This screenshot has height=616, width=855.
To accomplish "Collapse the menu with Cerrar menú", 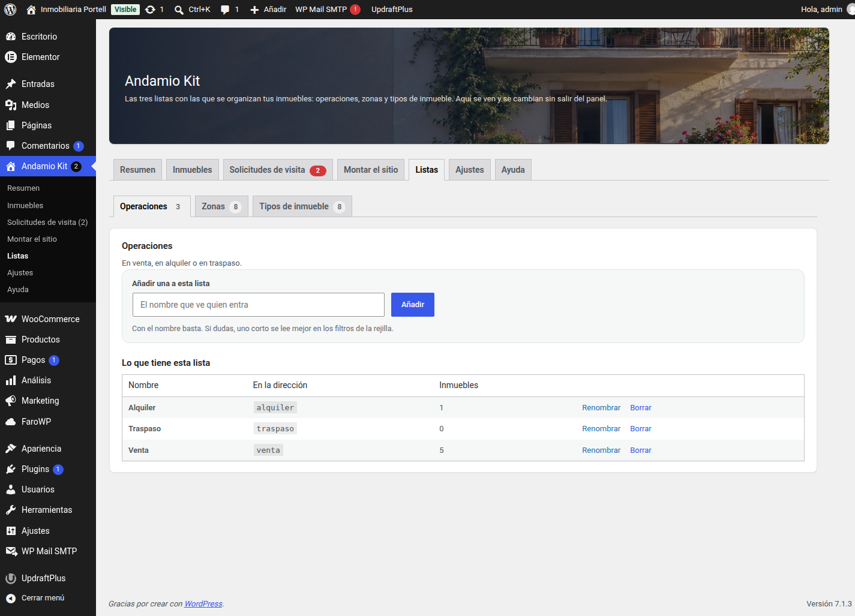I will click(x=35, y=598).
